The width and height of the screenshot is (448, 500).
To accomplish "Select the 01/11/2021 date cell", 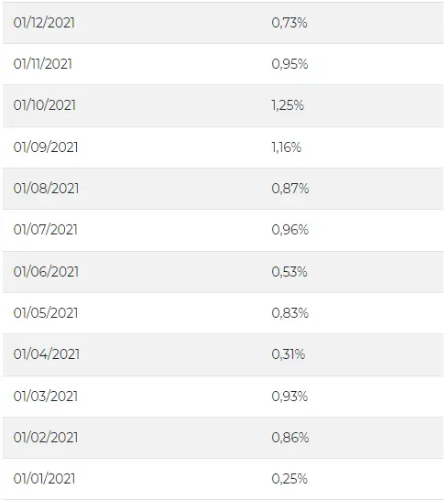I will pyautogui.click(x=43, y=64).
